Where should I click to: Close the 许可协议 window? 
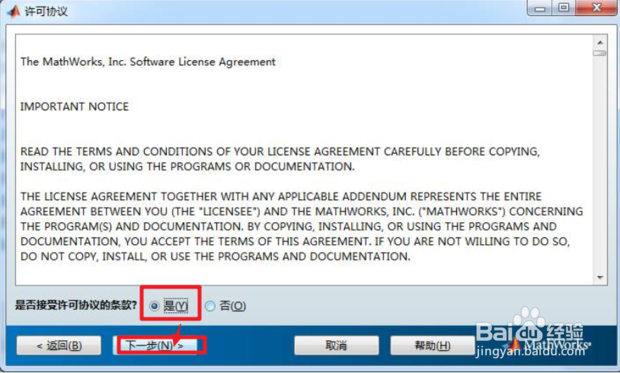point(596,8)
